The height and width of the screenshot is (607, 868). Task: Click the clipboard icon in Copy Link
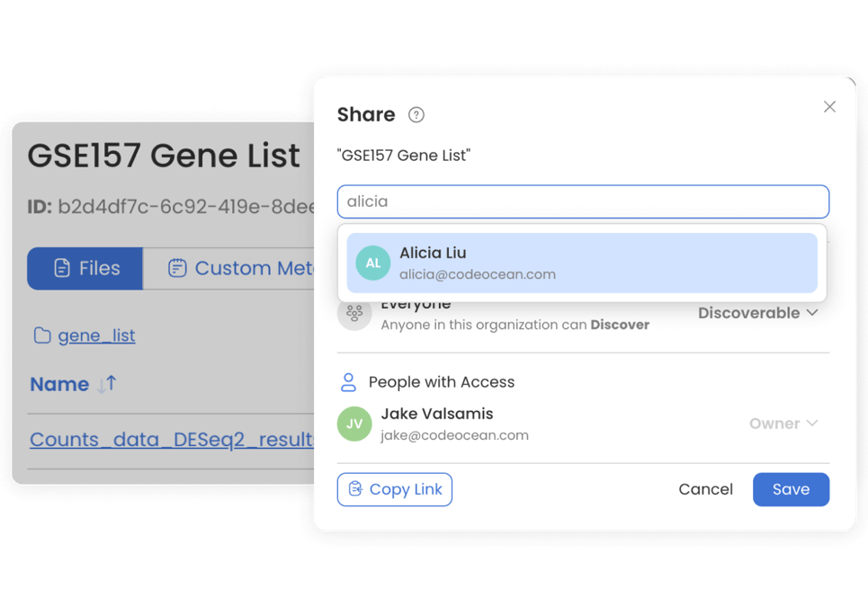click(355, 489)
